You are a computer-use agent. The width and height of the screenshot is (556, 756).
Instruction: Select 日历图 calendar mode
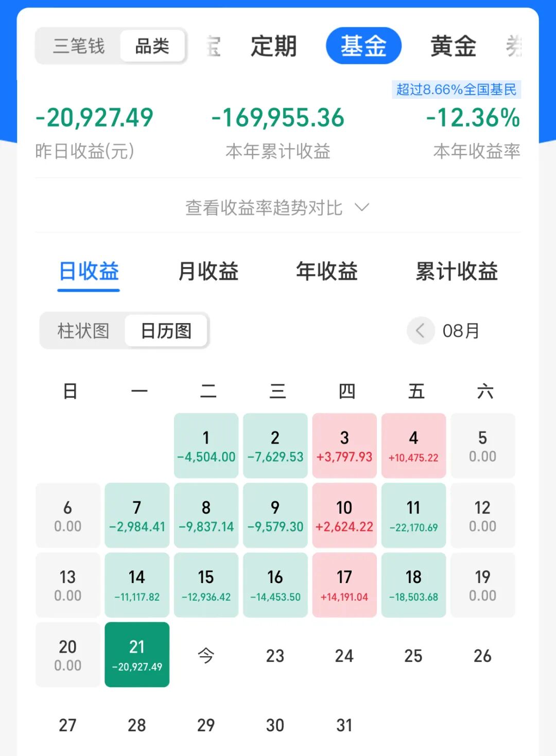166,330
